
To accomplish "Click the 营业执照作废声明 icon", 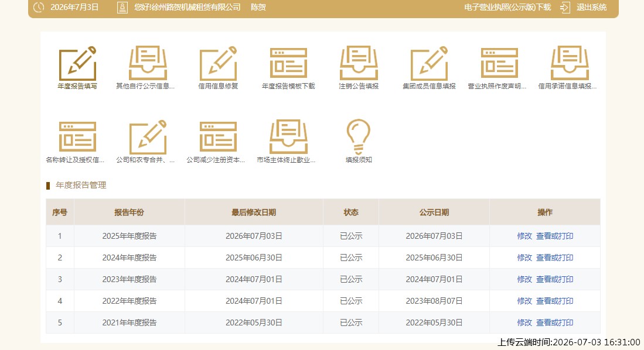I will [x=499, y=63].
